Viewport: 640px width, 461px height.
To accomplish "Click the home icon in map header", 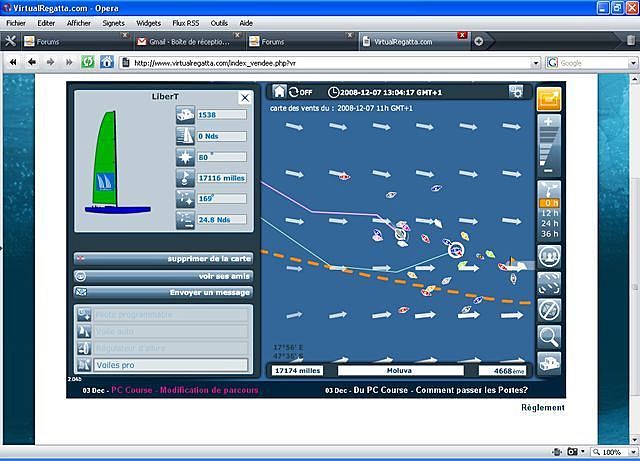I will click(279, 91).
